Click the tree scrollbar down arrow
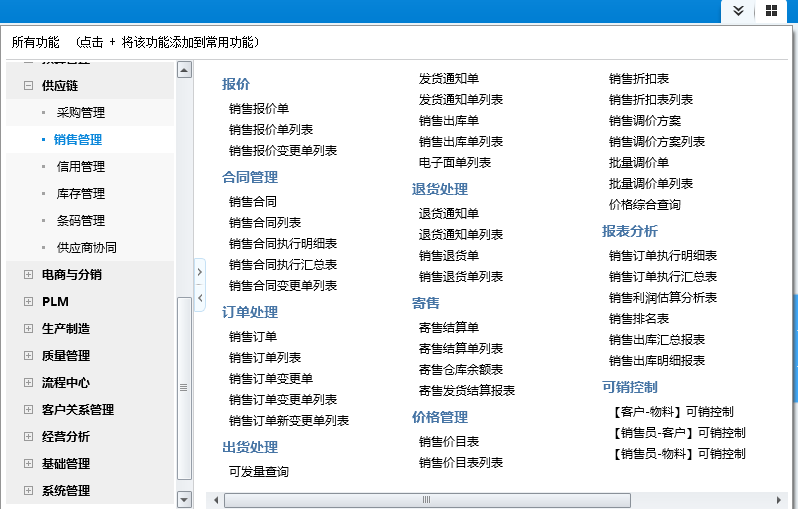 point(184,499)
